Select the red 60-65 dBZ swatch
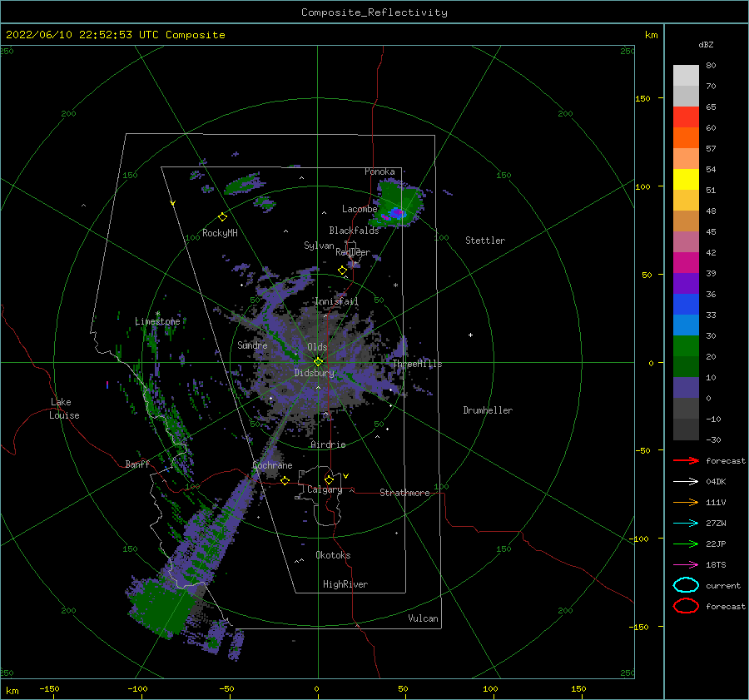The height and width of the screenshot is (700, 749). pyautogui.click(x=686, y=117)
